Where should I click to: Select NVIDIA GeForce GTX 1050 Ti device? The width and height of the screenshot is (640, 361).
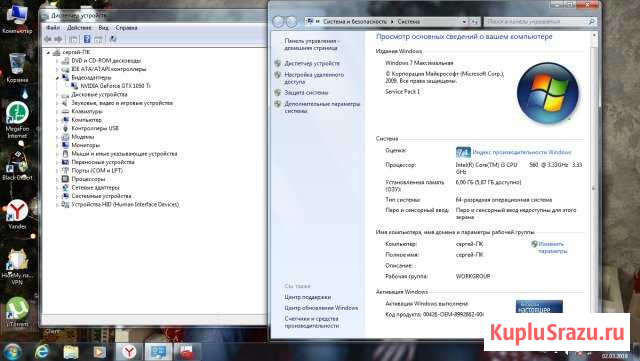click(116, 86)
